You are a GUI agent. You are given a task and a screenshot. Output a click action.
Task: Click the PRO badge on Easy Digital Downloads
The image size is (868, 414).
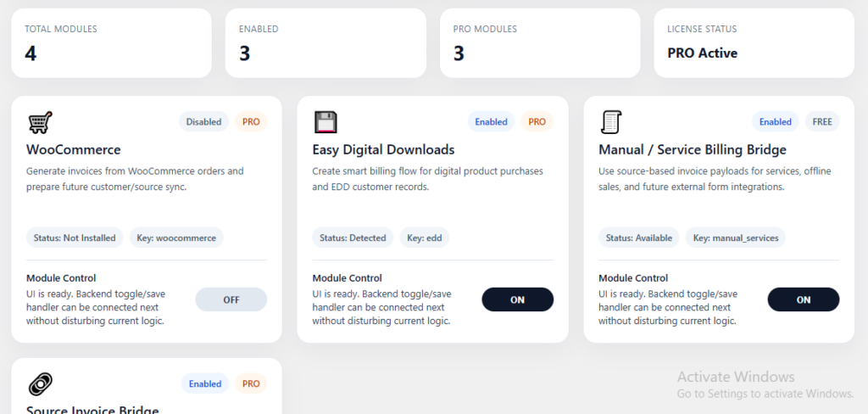pos(537,121)
